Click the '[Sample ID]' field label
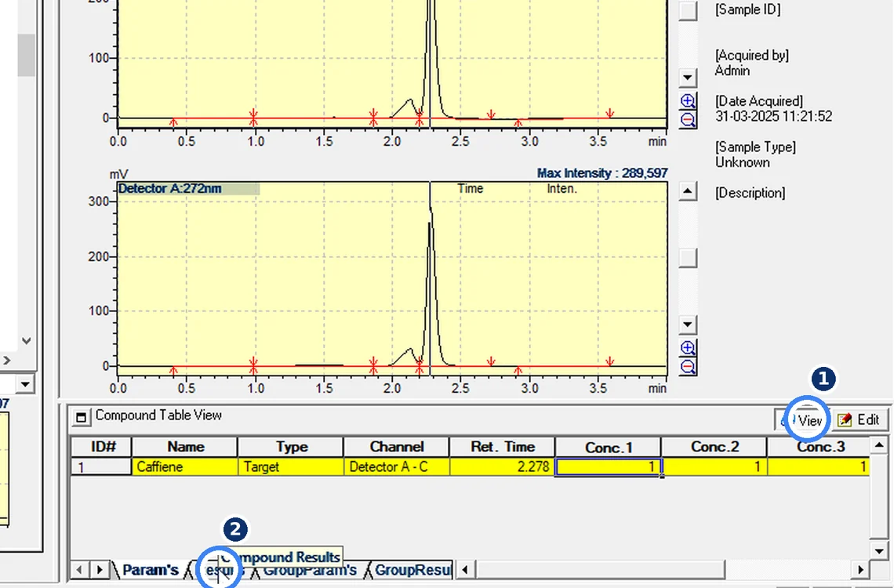Screen dimensions: 894x588 tap(747, 9)
